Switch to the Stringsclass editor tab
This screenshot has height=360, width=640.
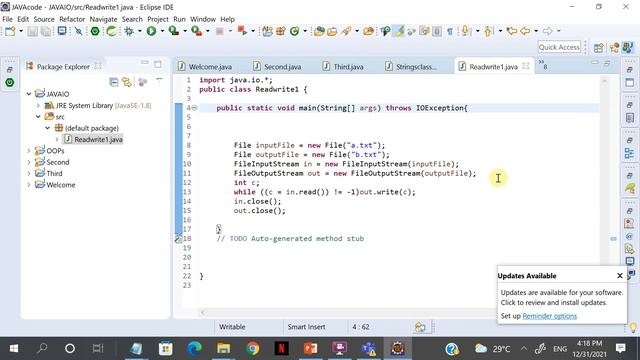(x=411, y=67)
